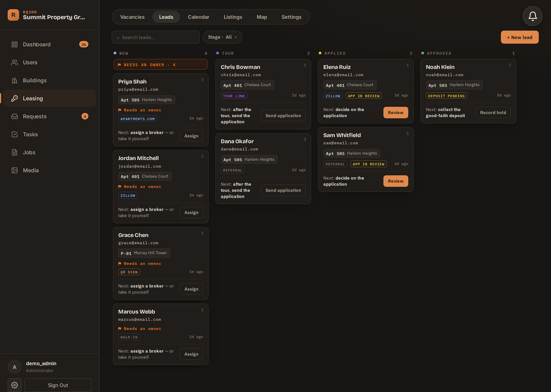
Task: Open the Map tab
Action: (x=262, y=17)
